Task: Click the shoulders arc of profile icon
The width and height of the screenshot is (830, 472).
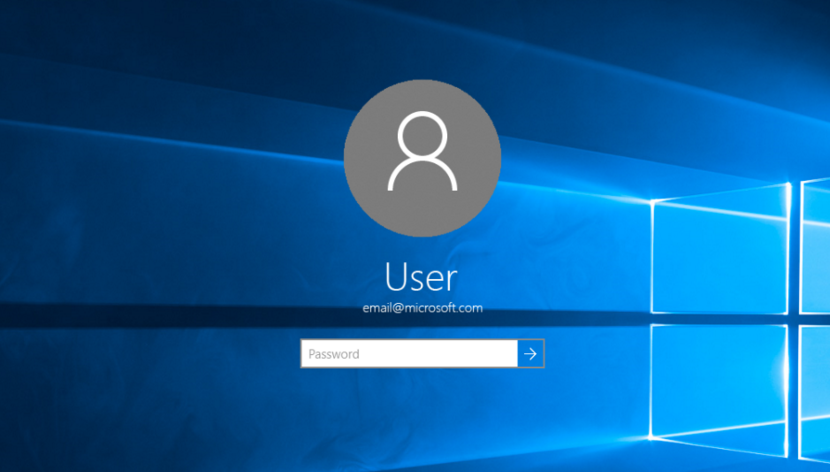Action: point(422,175)
